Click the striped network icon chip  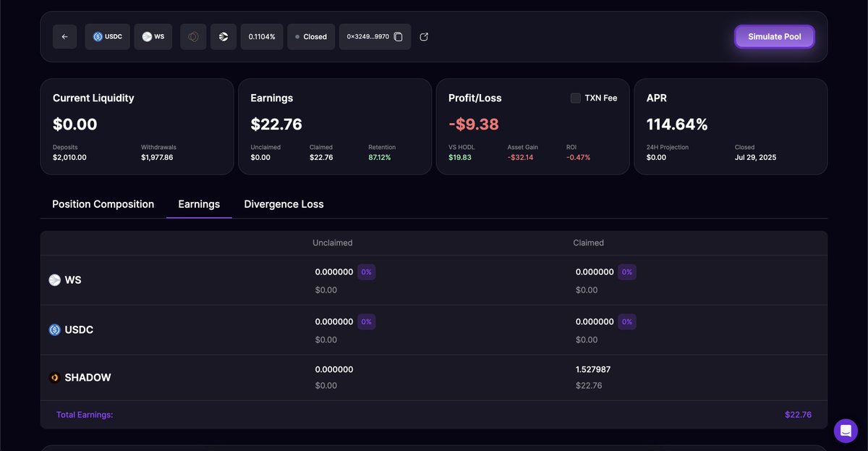click(x=224, y=37)
